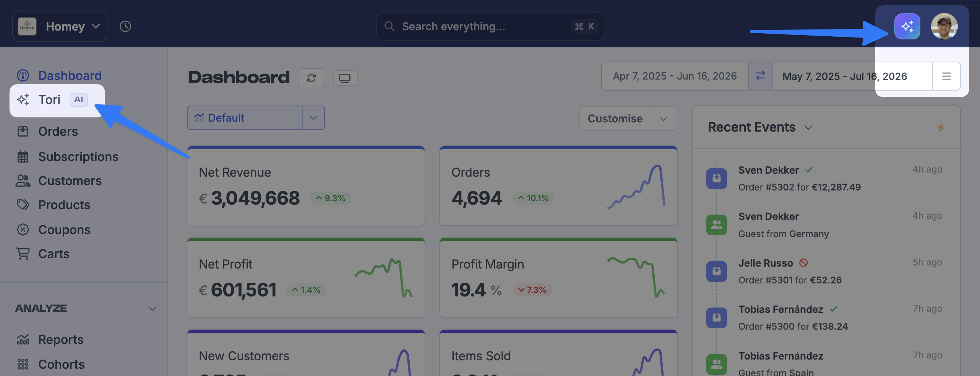
Task: Open the Homey store switcher
Action: point(60,26)
